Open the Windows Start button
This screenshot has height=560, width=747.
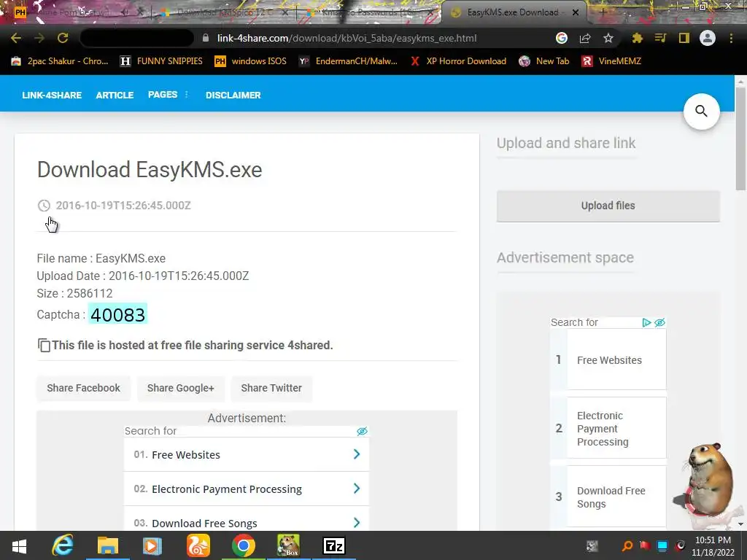[19, 545]
